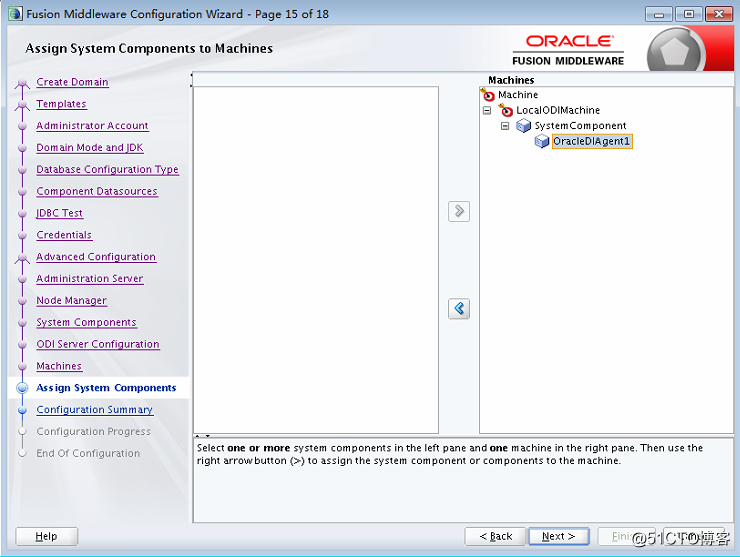740x557 pixels.
Task: Click the Machine root node icon
Action: point(488,94)
